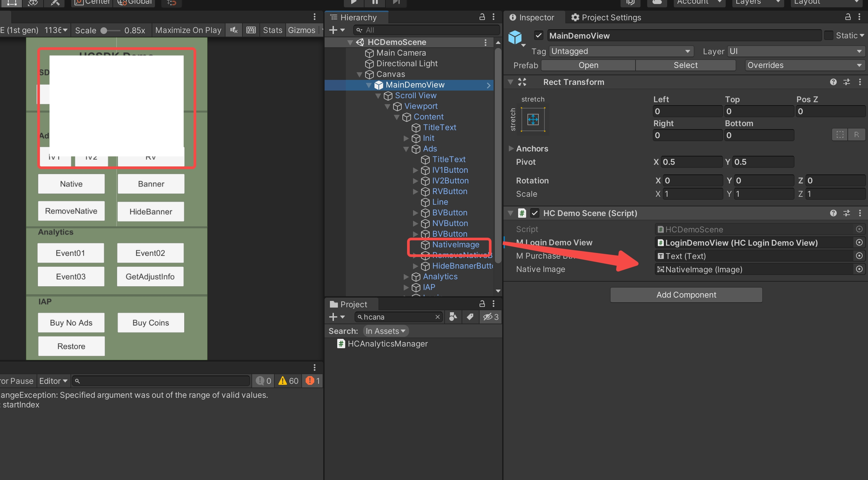Open Hierarchy panel three-dot menu

point(494,17)
